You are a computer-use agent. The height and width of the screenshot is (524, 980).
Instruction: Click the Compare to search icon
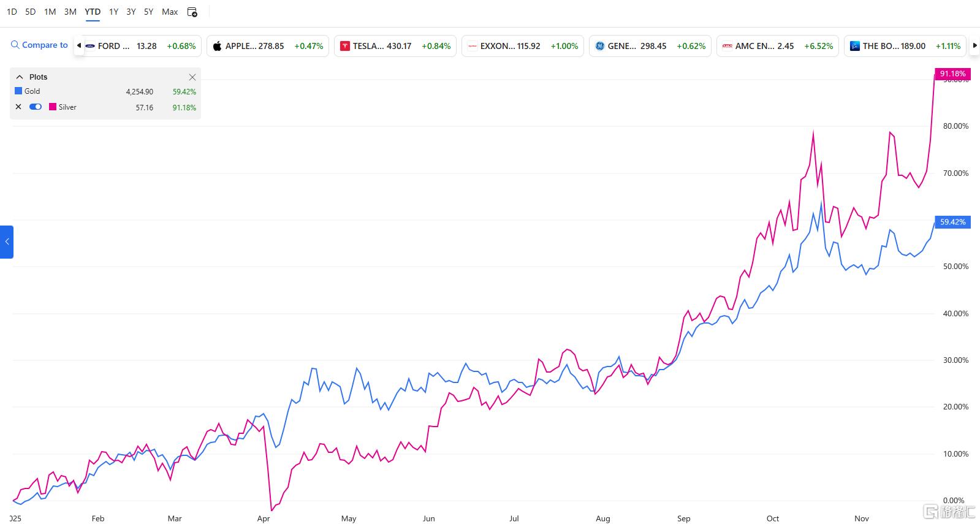pyautogui.click(x=15, y=45)
